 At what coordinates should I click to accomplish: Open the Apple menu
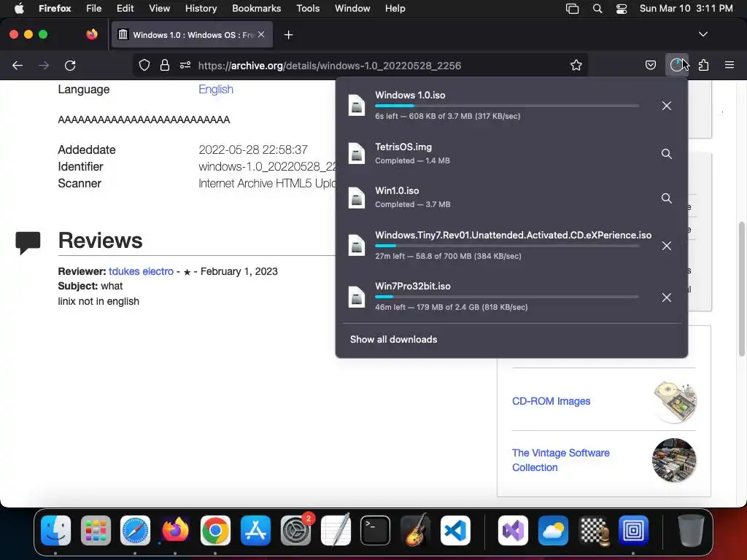[19, 9]
